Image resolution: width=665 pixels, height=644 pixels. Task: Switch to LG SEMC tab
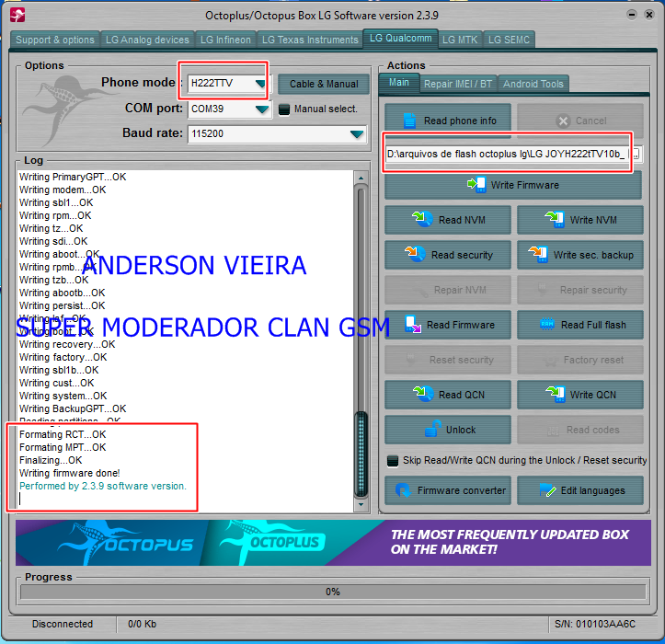[509, 40]
